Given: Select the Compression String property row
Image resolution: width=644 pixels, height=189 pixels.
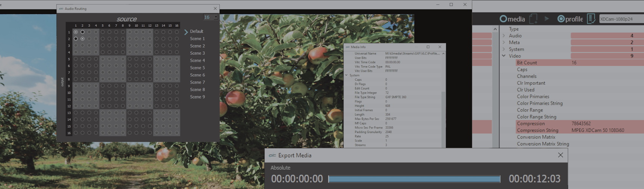Looking at the screenshot, I should tap(537, 130).
